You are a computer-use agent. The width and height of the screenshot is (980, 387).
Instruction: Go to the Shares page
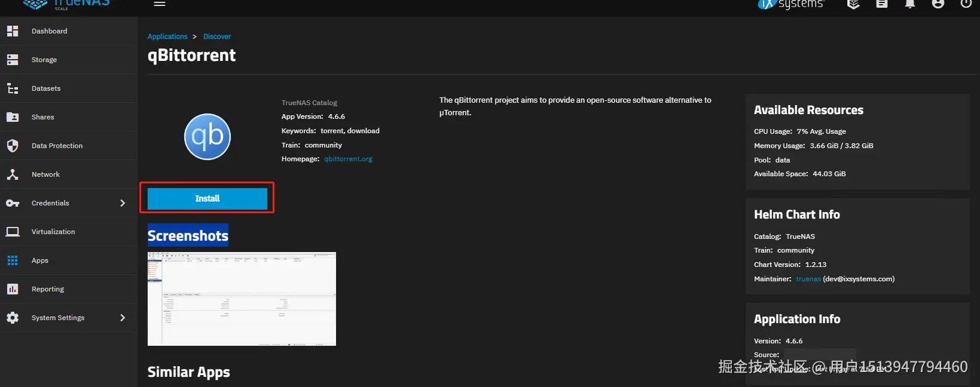[69, 117]
